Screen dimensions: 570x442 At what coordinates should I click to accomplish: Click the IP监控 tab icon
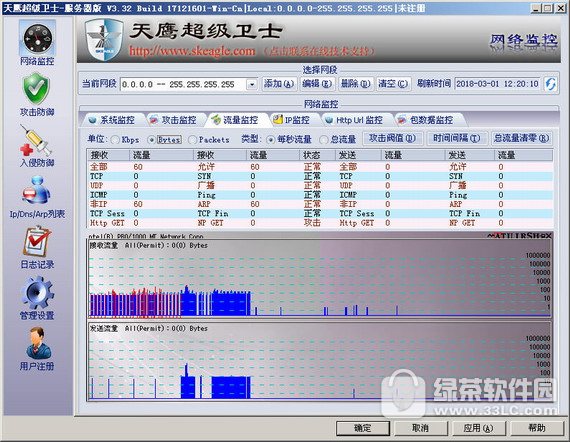pos(278,120)
